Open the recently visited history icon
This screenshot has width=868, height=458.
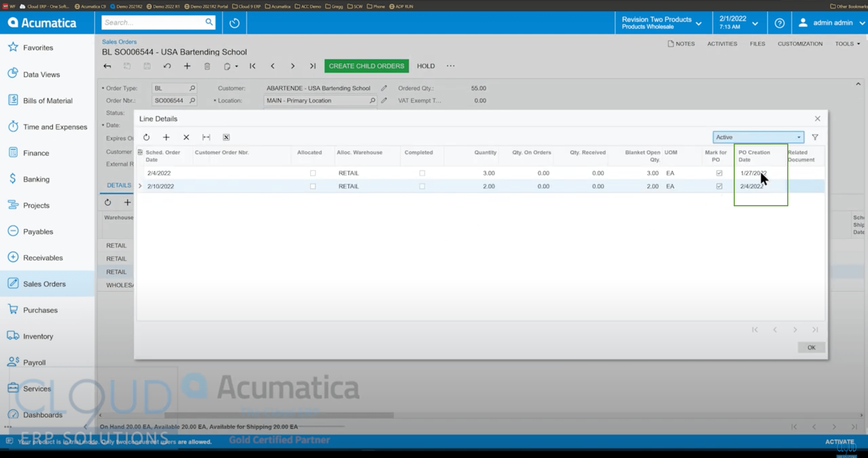tap(234, 23)
